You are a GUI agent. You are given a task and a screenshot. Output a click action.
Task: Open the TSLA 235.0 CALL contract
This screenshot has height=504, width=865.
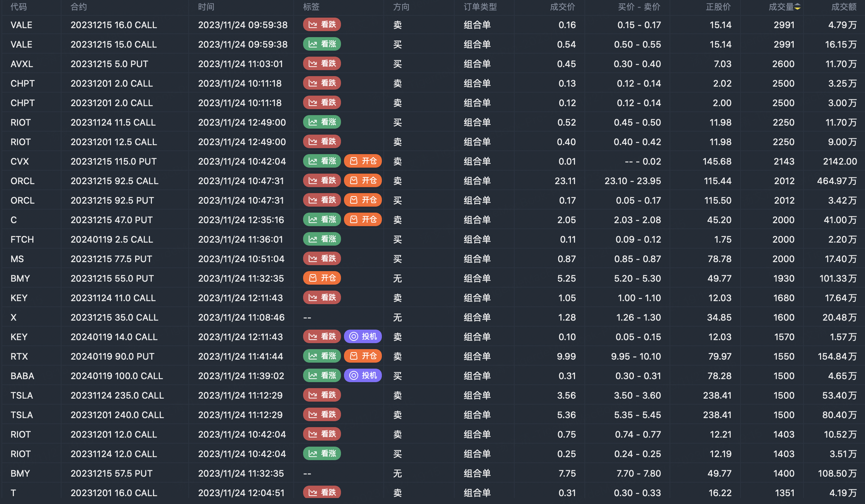tap(117, 395)
